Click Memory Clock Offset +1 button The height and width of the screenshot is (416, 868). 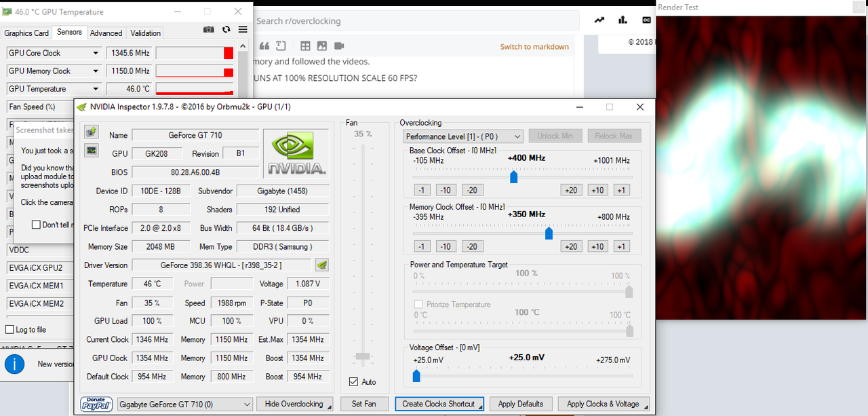(x=622, y=246)
